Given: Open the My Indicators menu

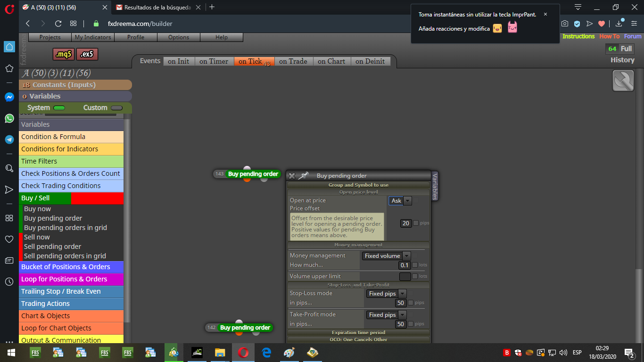Looking at the screenshot, I should pyautogui.click(x=93, y=37).
